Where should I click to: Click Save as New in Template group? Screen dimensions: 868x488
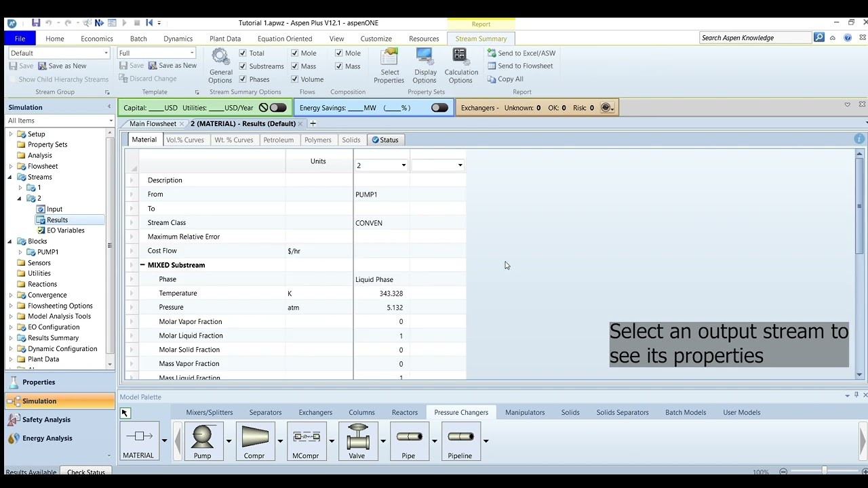click(172, 65)
